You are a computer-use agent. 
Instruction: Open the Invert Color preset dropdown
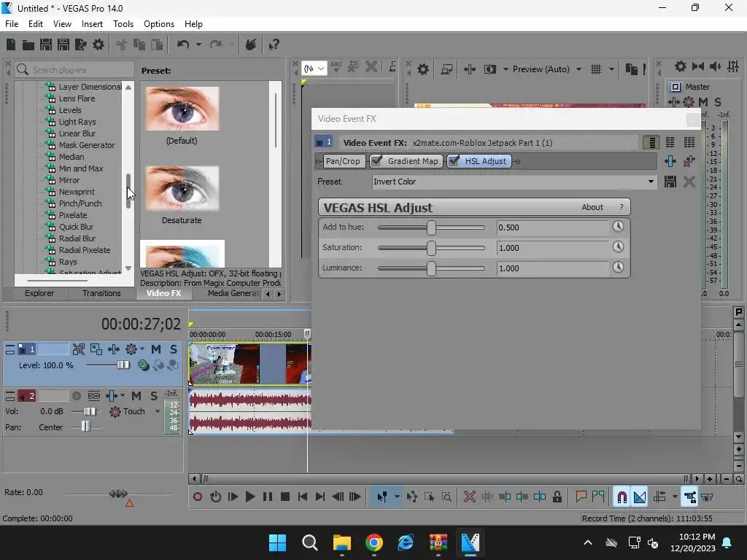651,182
